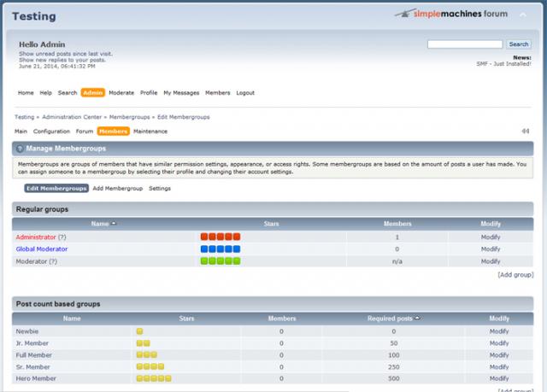This screenshot has width=547, height=392.
Task: Collapse the header with the upshrink arrow
Action: (x=523, y=15)
